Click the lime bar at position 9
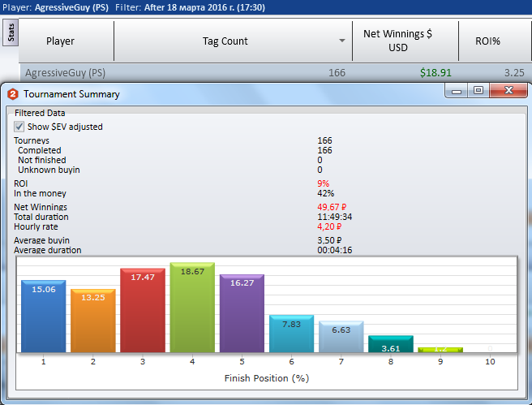This screenshot has height=405, width=532. tap(440, 350)
